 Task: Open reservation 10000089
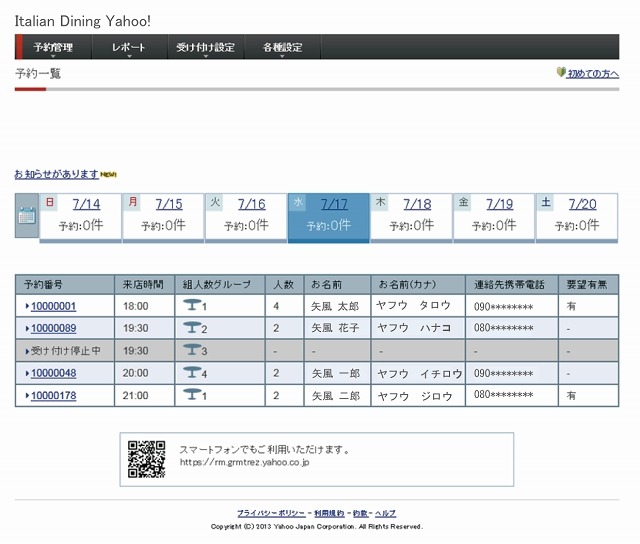(x=53, y=328)
